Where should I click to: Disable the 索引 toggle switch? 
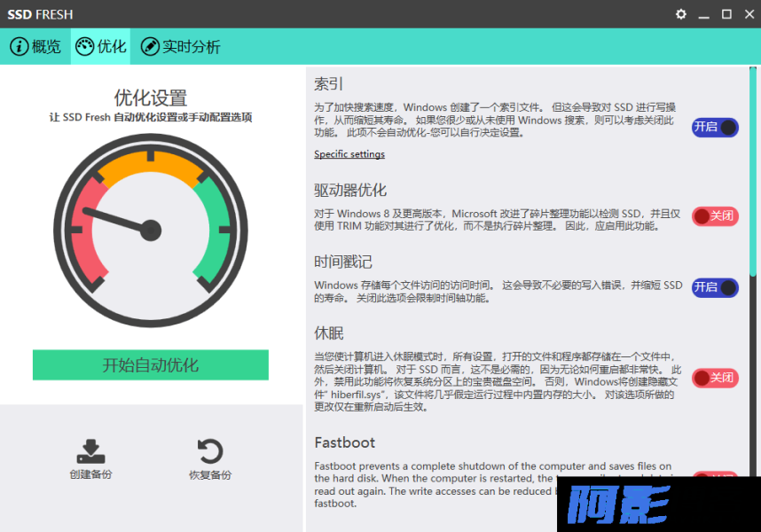click(715, 127)
